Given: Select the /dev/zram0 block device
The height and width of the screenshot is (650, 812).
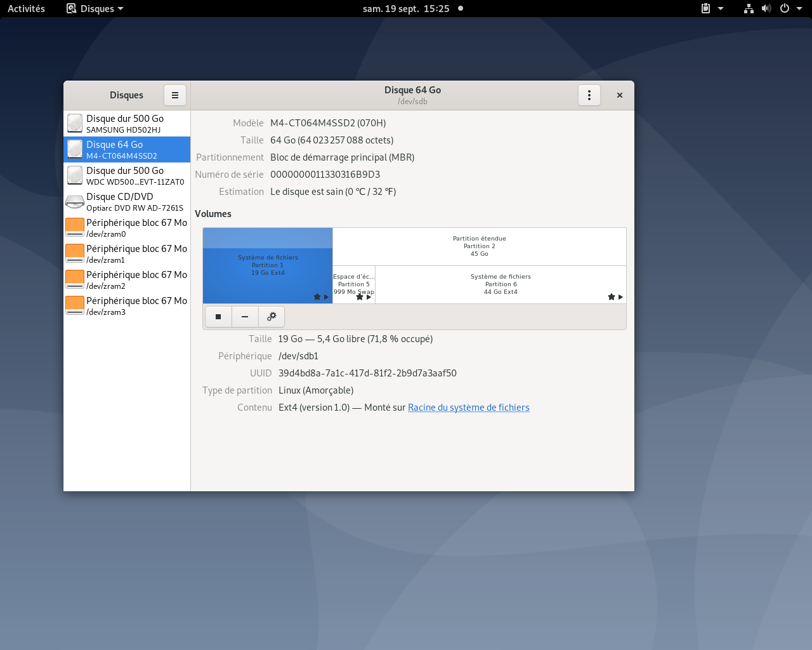Looking at the screenshot, I should point(127,228).
